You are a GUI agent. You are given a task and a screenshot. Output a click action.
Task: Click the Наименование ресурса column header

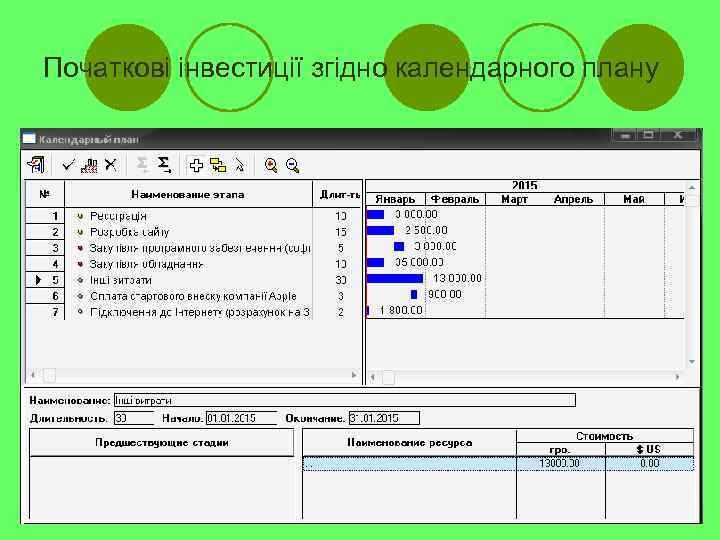(x=410, y=443)
